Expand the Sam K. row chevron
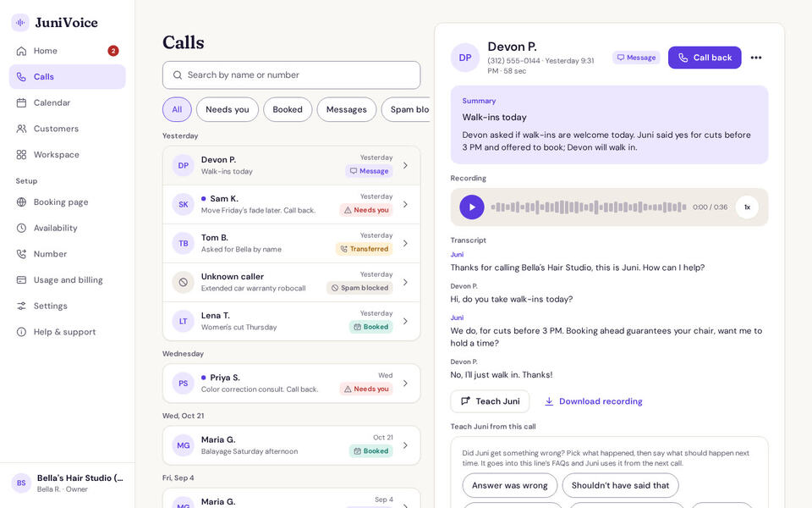This screenshot has height=508, width=812. (x=405, y=204)
